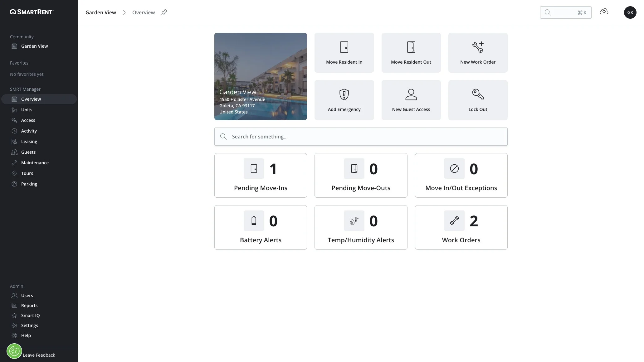
Task: Open Settings under Admin
Action: [x=39, y=326]
